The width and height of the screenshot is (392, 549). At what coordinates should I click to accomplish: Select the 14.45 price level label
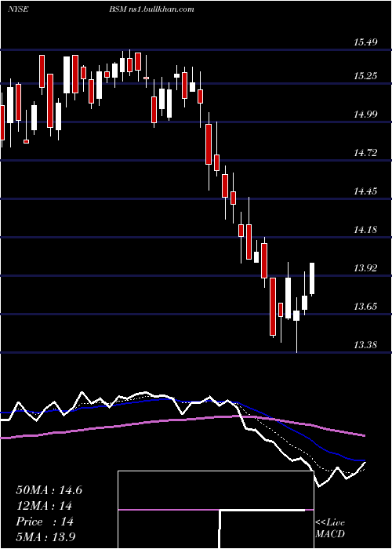(365, 191)
